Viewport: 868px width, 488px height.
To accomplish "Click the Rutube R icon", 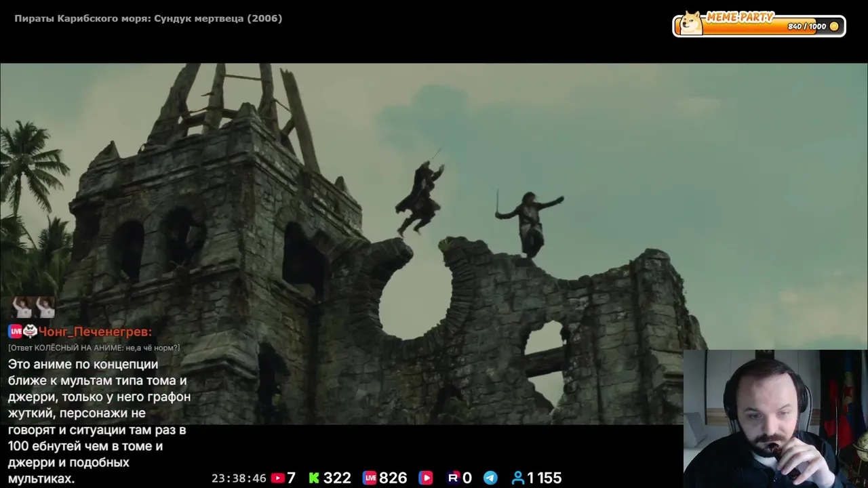I will pyautogui.click(x=454, y=478).
